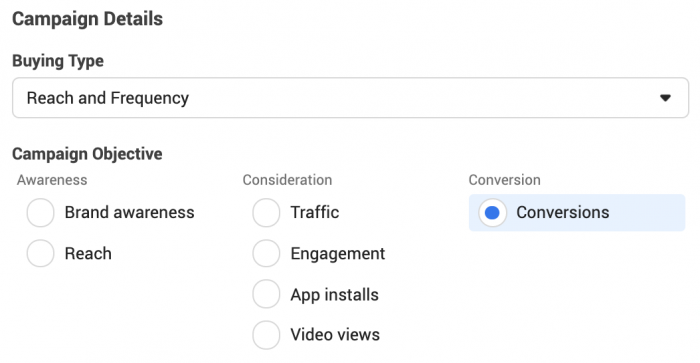The image size is (700, 363).
Task: Click the Video views label text
Action: pyautogui.click(x=335, y=335)
